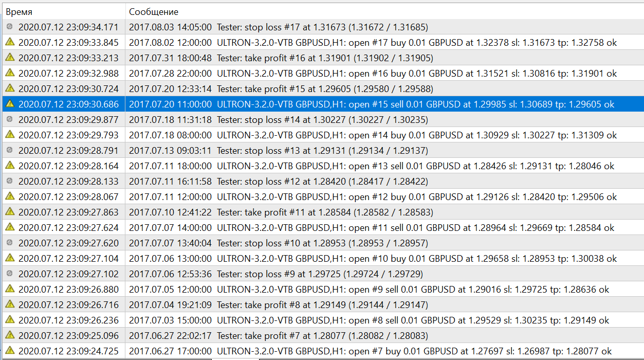The height and width of the screenshot is (360, 644).
Task: Click grey info icon of stop loss #17 row
Action: click(9, 27)
